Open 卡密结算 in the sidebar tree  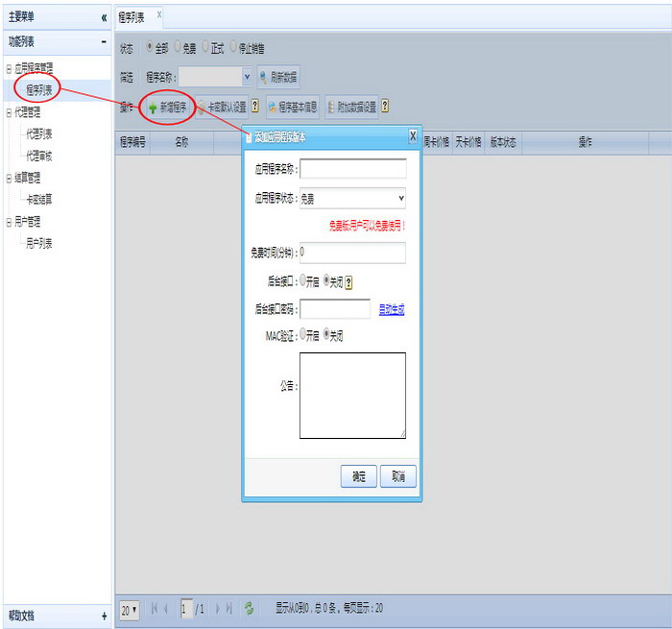pyautogui.click(x=39, y=200)
